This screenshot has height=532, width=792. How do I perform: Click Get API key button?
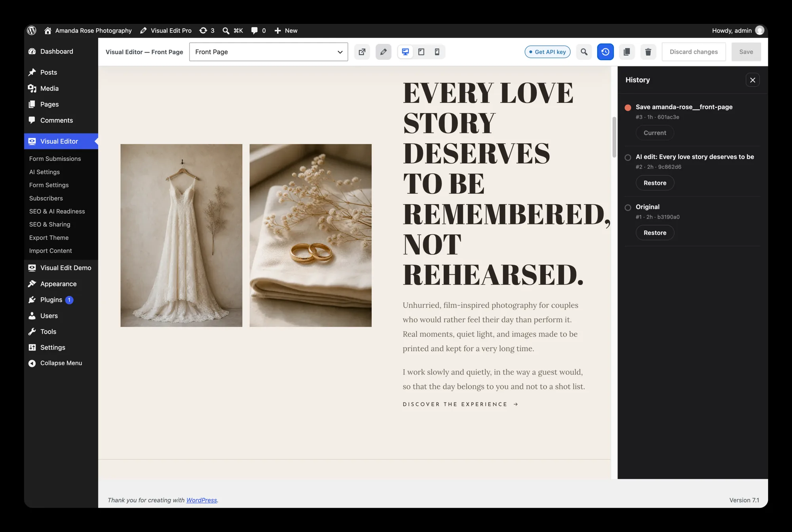547,52
